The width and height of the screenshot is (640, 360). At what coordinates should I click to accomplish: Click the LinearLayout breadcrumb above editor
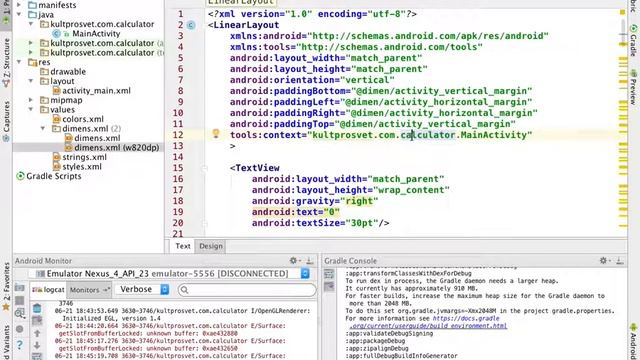[241, 2]
